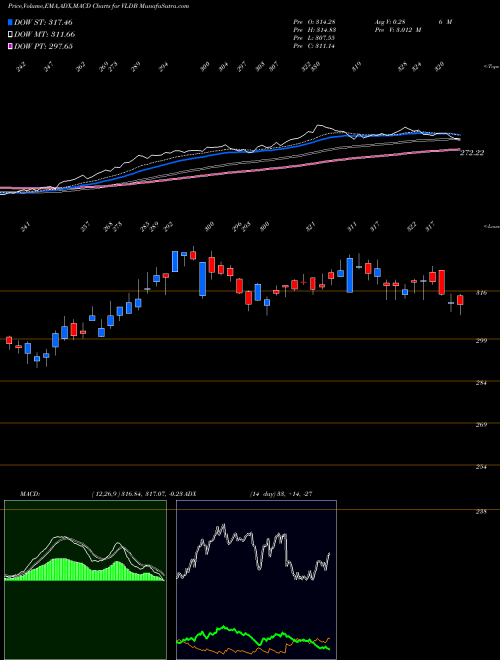Screen dimensions: 500x660
Task: Click the tallest blue candle under low label 311
Action: coord(350,275)
